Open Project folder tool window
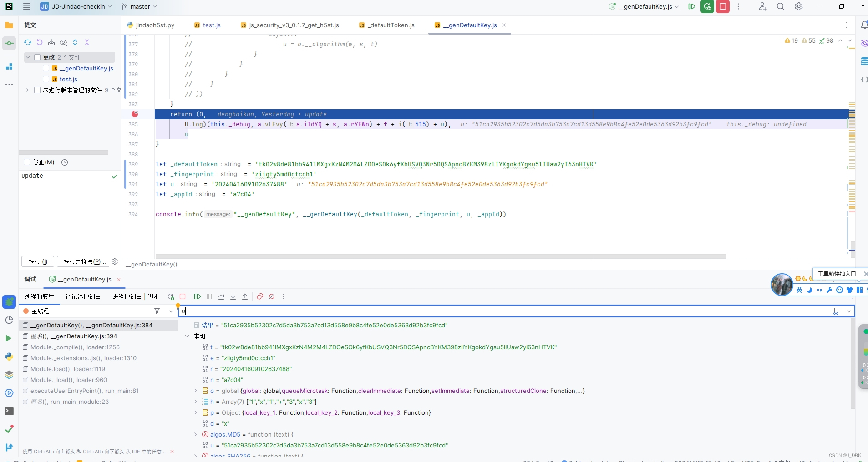Viewport: 868px width, 462px height. 9,25
